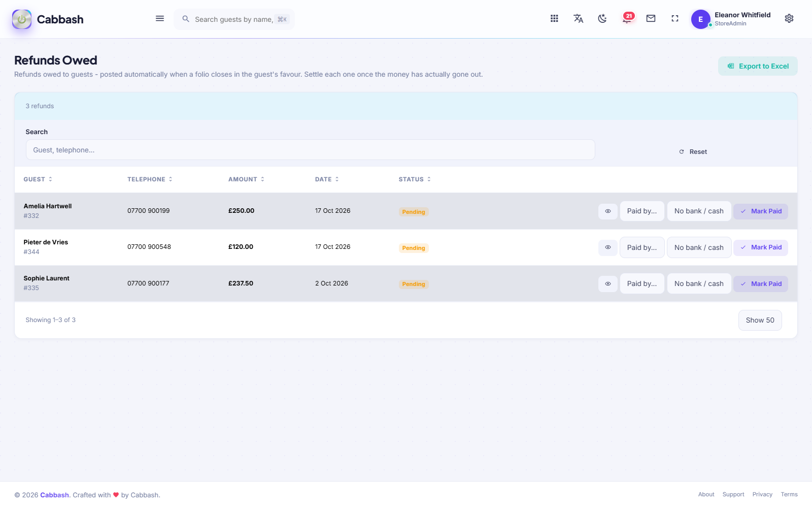The height and width of the screenshot is (508, 812).
Task: Open the About footer link
Action: (x=706, y=494)
